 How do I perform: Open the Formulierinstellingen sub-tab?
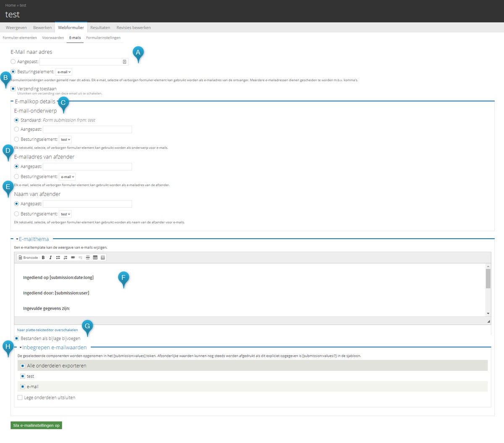103,38
